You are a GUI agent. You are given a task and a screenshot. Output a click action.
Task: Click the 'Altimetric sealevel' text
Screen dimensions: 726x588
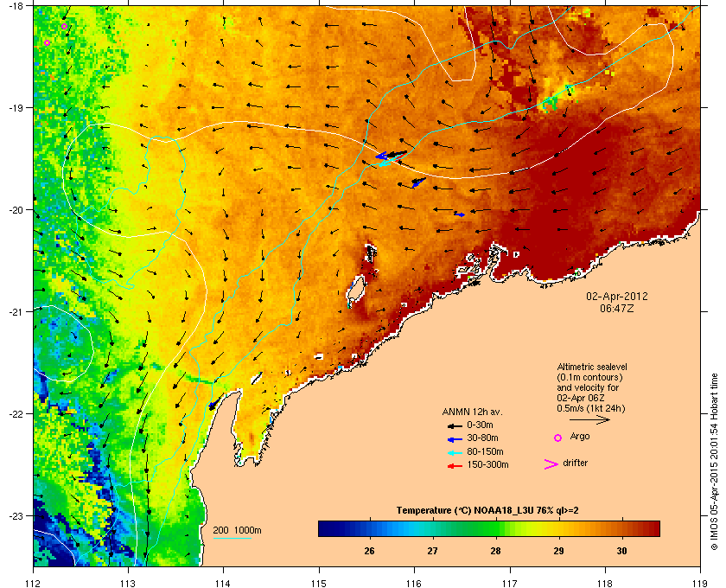(592, 367)
